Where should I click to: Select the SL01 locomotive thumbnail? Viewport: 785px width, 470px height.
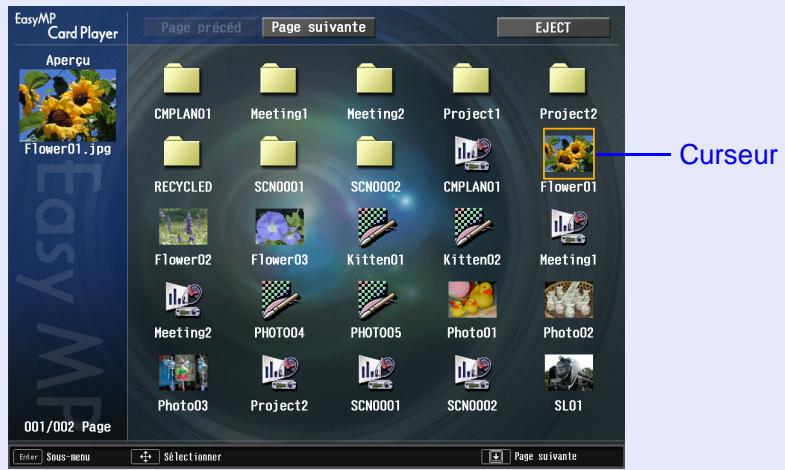(569, 372)
